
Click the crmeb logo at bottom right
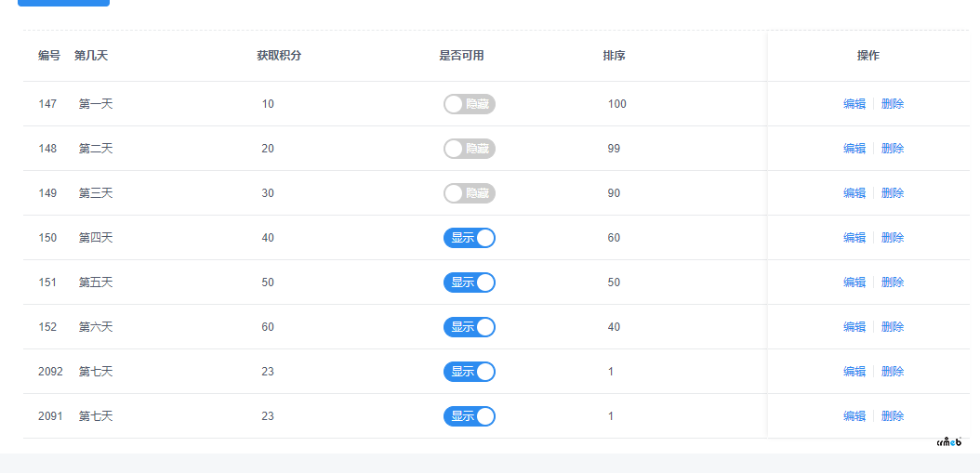pyautogui.click(x=948, y=442)
